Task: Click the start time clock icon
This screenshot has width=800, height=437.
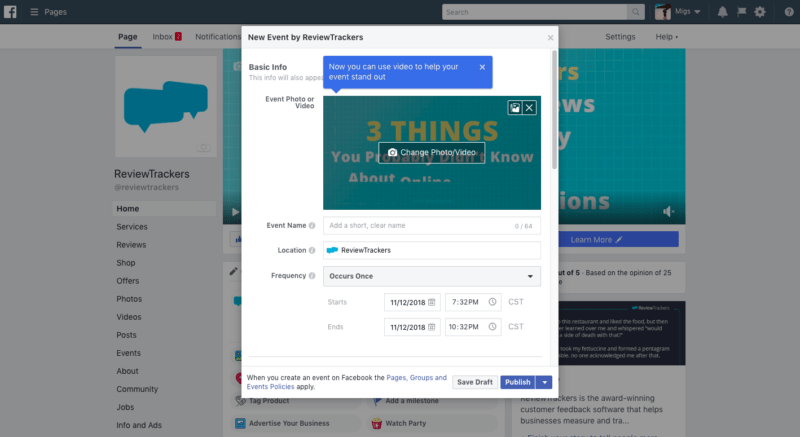Action: click(492, 302)
